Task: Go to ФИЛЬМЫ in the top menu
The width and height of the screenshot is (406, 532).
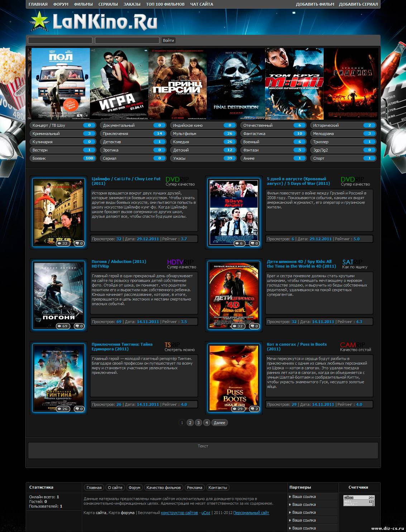Action: [x=83, y=4]
